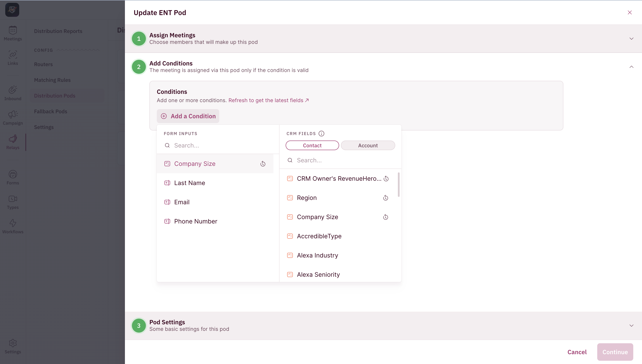
Task: Click the CRM Fields info icon
Action: [x=321, y=134]
